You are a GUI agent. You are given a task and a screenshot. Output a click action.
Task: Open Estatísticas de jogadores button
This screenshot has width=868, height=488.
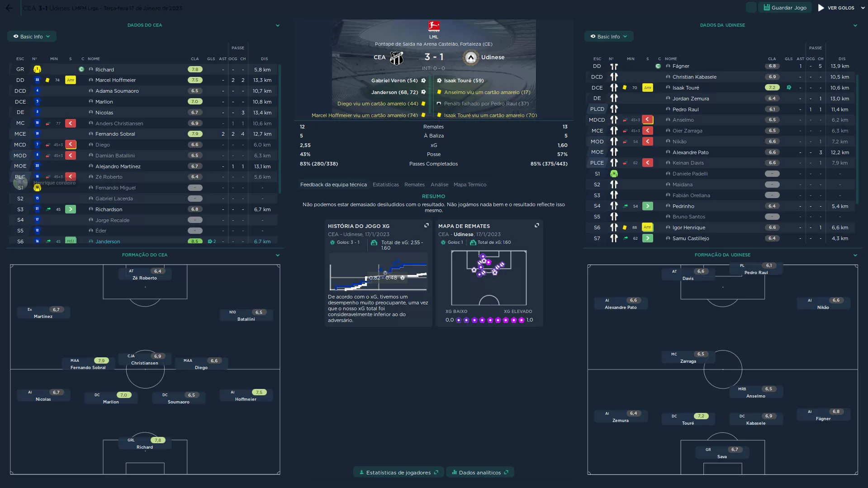point(398,473)
